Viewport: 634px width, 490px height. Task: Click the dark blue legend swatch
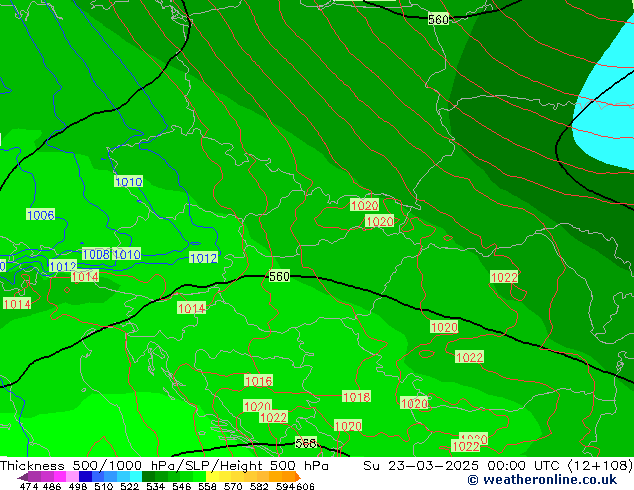coord(85,476)
